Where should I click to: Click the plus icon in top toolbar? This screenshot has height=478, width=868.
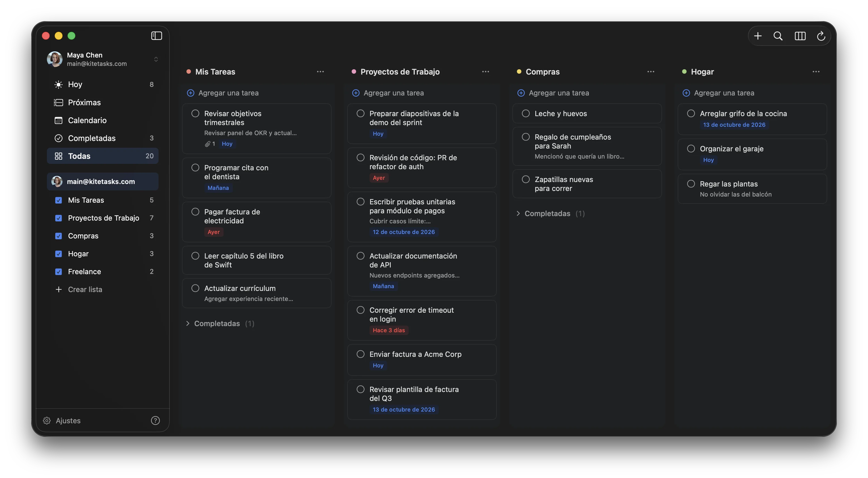[x=757, y=36]
